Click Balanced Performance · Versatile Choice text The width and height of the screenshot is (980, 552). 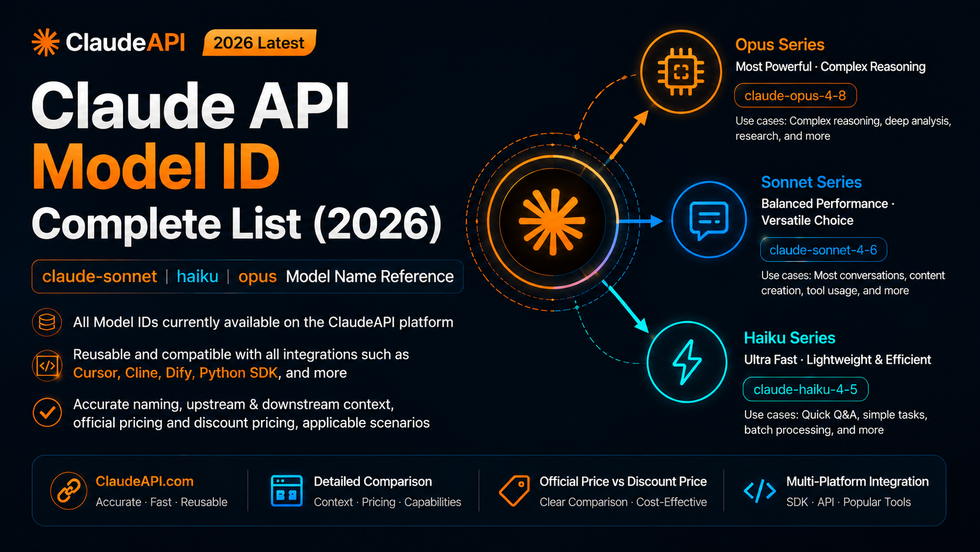(828, 212)
